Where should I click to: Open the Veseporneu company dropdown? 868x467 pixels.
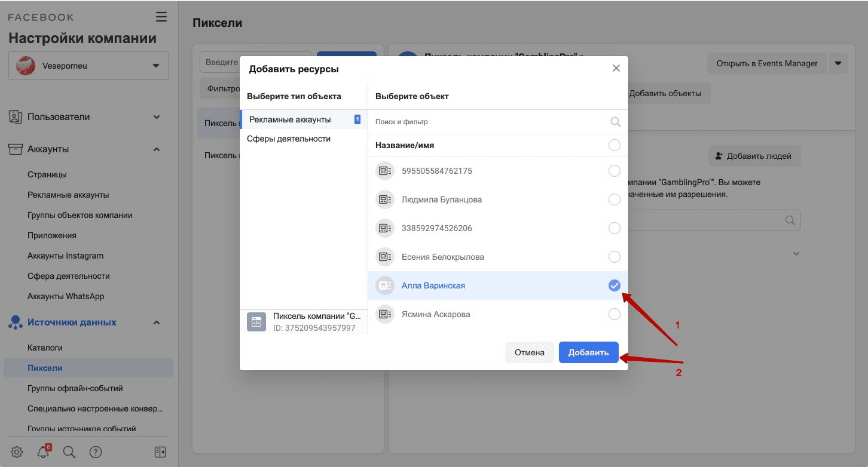tap(88, 66)
